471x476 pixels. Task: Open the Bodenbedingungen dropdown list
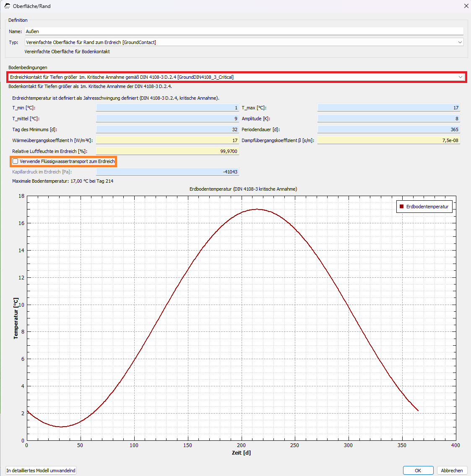[x=237, y=77]
